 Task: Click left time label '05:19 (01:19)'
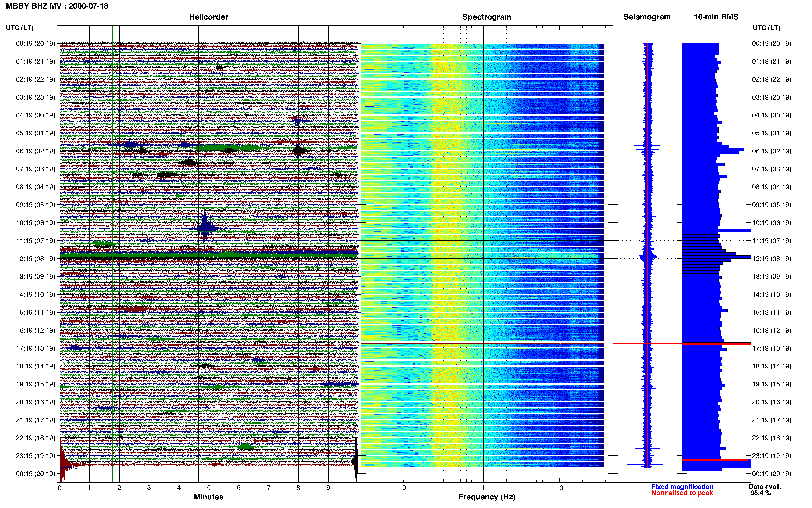36,133
